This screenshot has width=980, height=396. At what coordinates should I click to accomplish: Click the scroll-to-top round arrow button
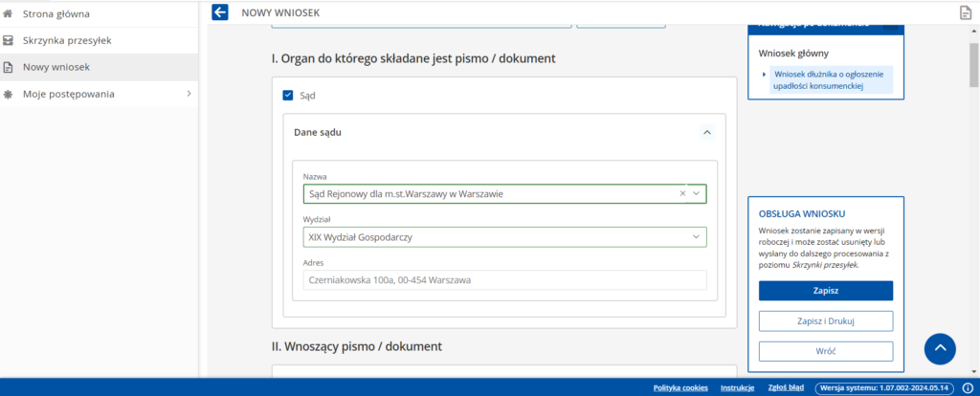point(940,348)
